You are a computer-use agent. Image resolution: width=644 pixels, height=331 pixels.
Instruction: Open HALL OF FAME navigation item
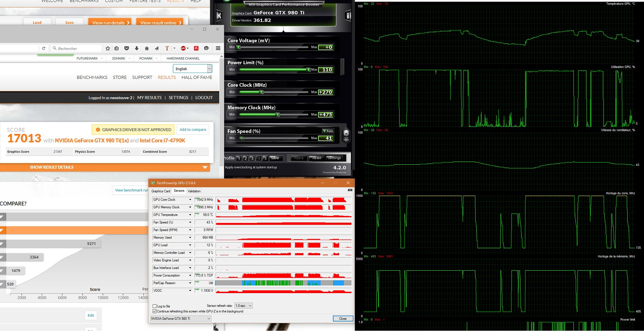point(197,77)
